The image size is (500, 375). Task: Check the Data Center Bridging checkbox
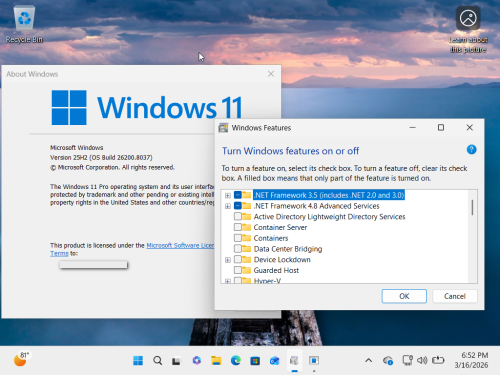(238, 249)
